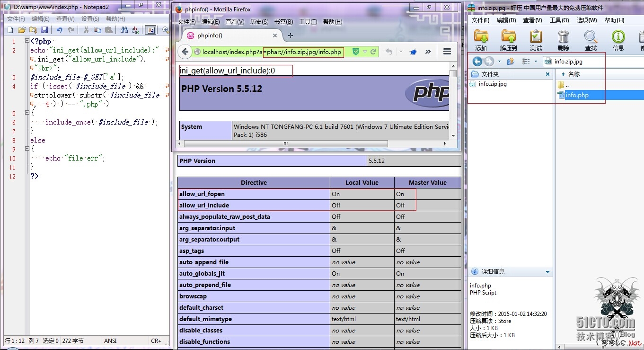Click Firefox back arrow button
The image size is (644, 350).
pyautogui.click(x=185, y=52)
